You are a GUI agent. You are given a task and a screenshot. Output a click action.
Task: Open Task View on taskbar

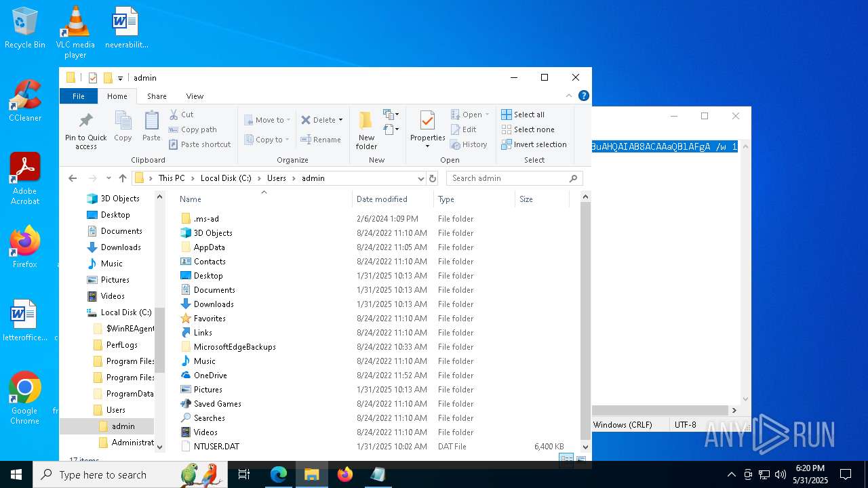(244, 474)
